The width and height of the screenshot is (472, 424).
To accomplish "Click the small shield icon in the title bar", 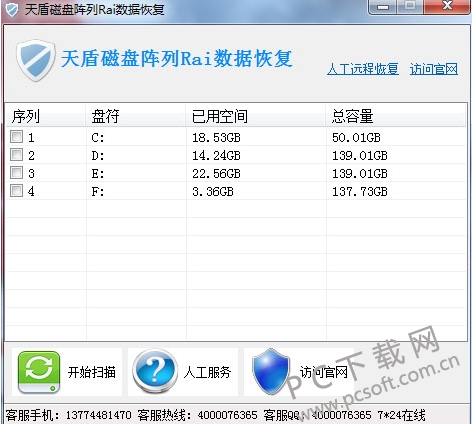I will (12, 9).
